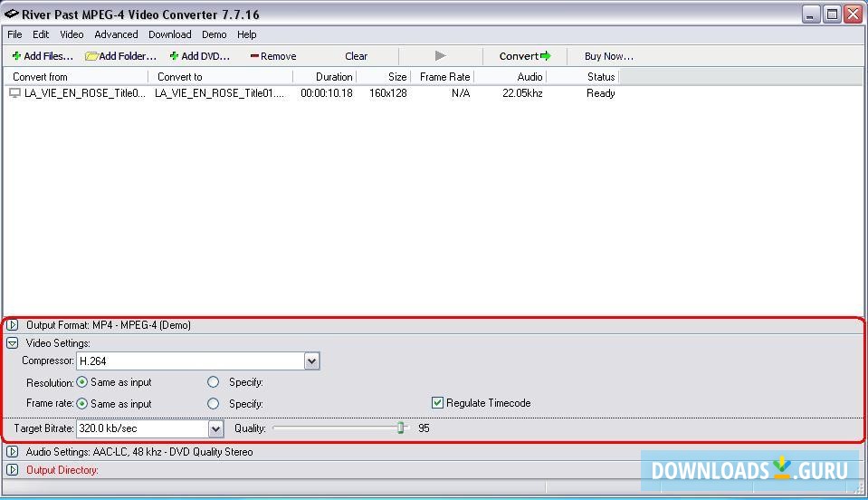Click the 00:00:10.18 duration cell

pyautogui.click(x=327, y=93)
